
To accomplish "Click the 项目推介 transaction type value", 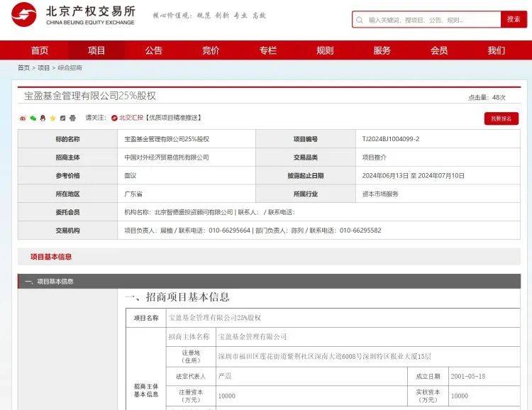I will [375, 157].
